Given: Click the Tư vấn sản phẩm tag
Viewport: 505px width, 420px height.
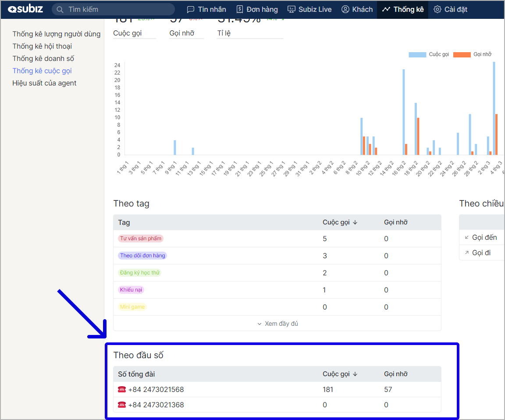Looking at the screenshot, I should pyautogui.click(x=141, y=238).
